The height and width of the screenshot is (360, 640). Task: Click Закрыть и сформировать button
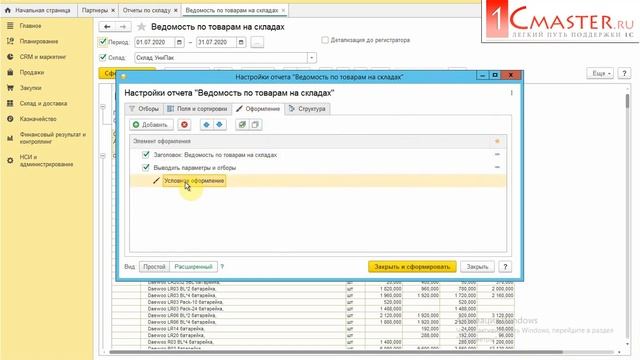(412, 267)
